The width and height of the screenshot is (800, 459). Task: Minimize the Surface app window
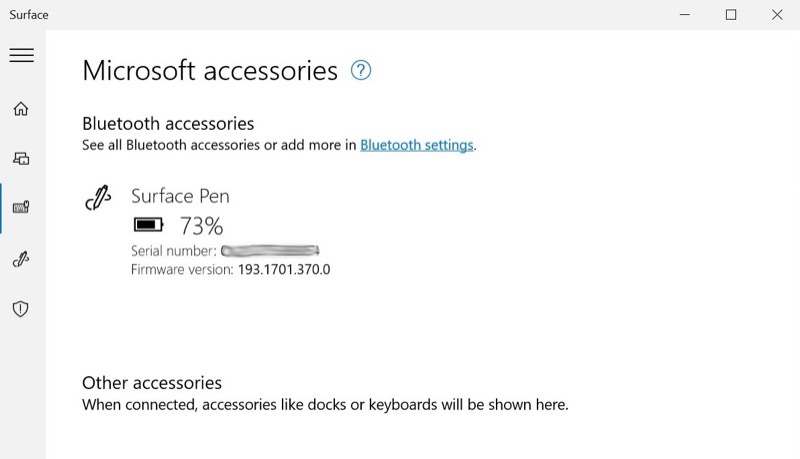pyautogui.click(x=685, y=15)
